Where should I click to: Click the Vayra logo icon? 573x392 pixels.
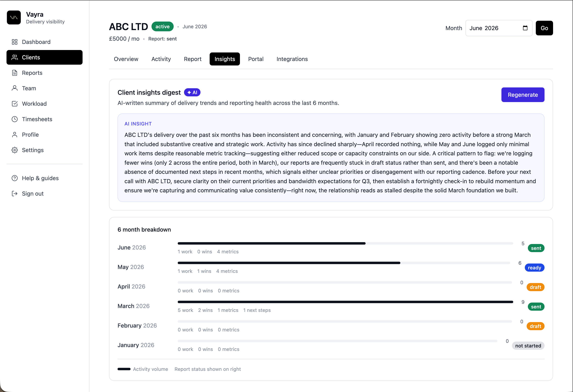click(x=14, y=17)
